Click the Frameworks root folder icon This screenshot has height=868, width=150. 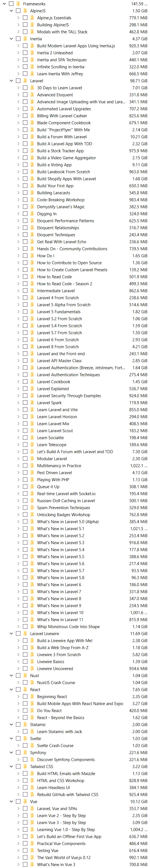click(x=18, y=4)
